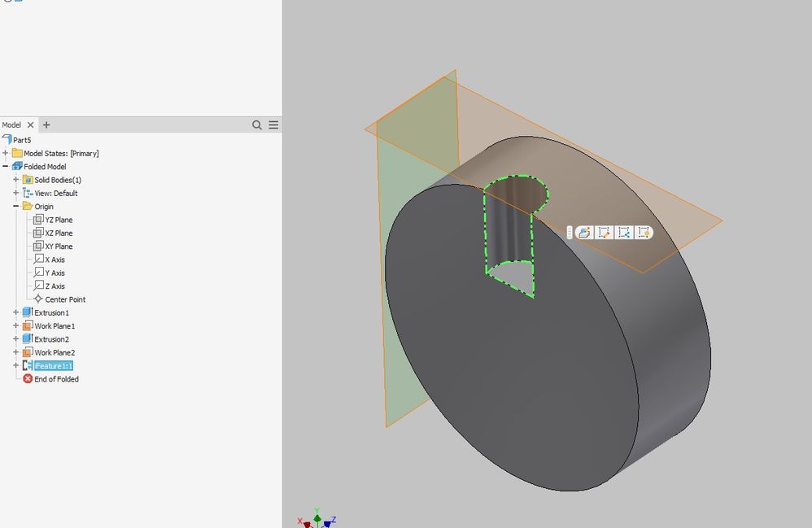
Task: Click the plus icon to add browser tab
Action: click(x=46, y=124)
